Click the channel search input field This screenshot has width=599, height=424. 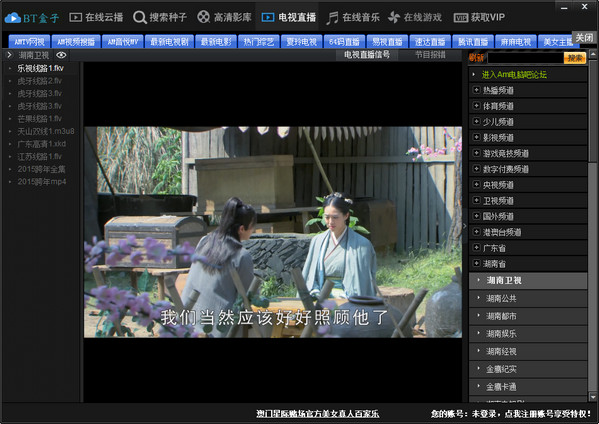coord(526,58)
